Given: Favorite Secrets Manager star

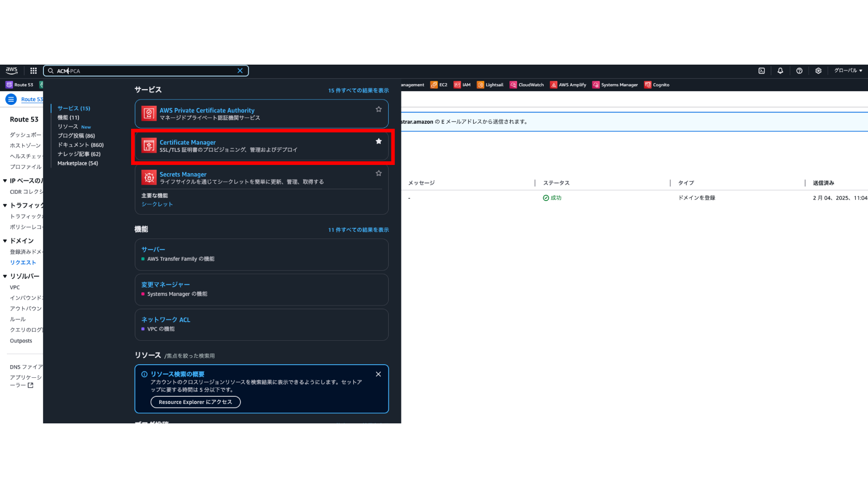Looking at the screenshot, I should (x=379, y=174).
